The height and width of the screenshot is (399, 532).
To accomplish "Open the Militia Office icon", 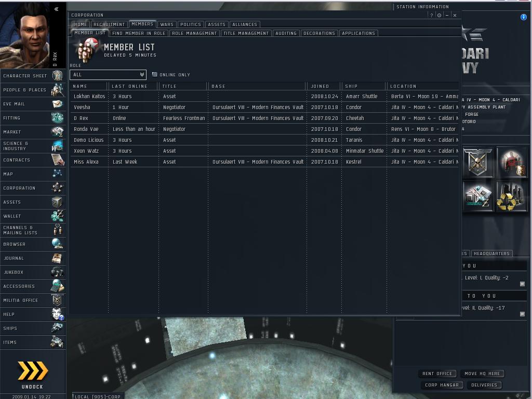I will point(57,300).
